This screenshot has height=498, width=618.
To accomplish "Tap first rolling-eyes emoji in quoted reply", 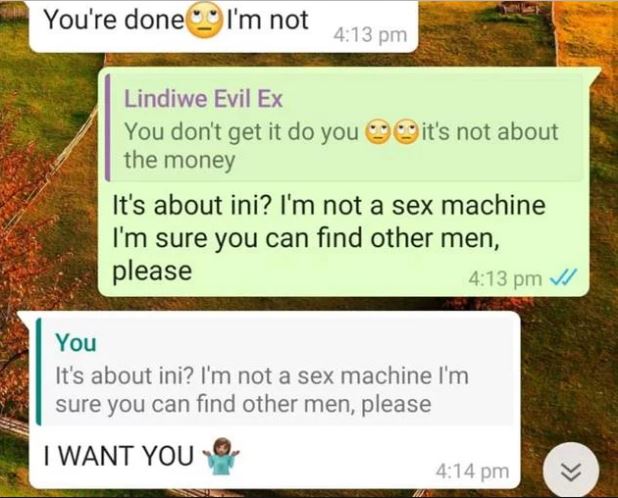I will (x=378, y=132).
